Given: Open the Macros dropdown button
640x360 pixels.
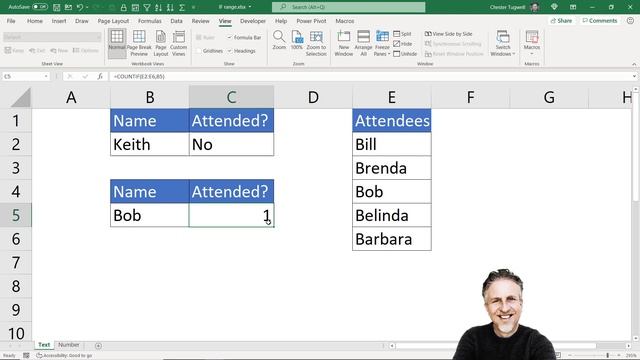Looking at the screenshot, I should click(x=532, y=43).
